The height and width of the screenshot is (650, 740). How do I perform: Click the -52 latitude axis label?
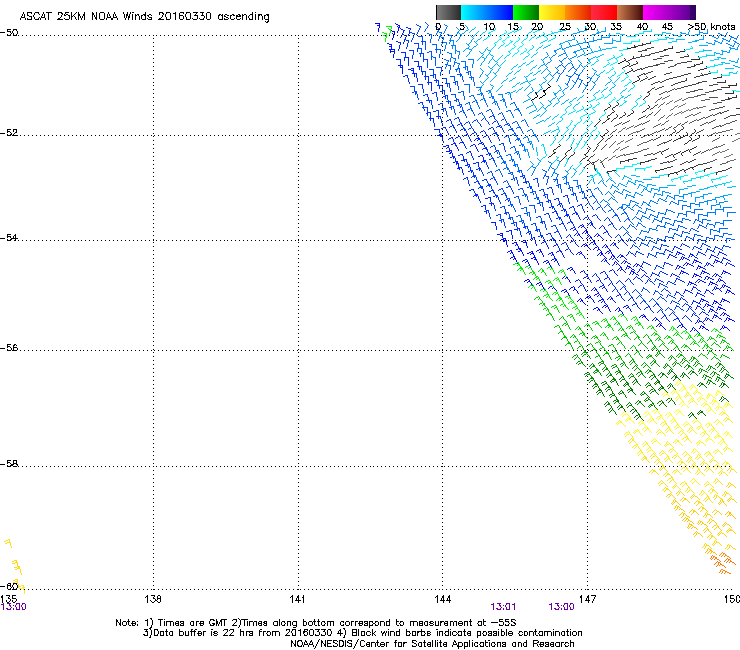(x=9, y=133)
